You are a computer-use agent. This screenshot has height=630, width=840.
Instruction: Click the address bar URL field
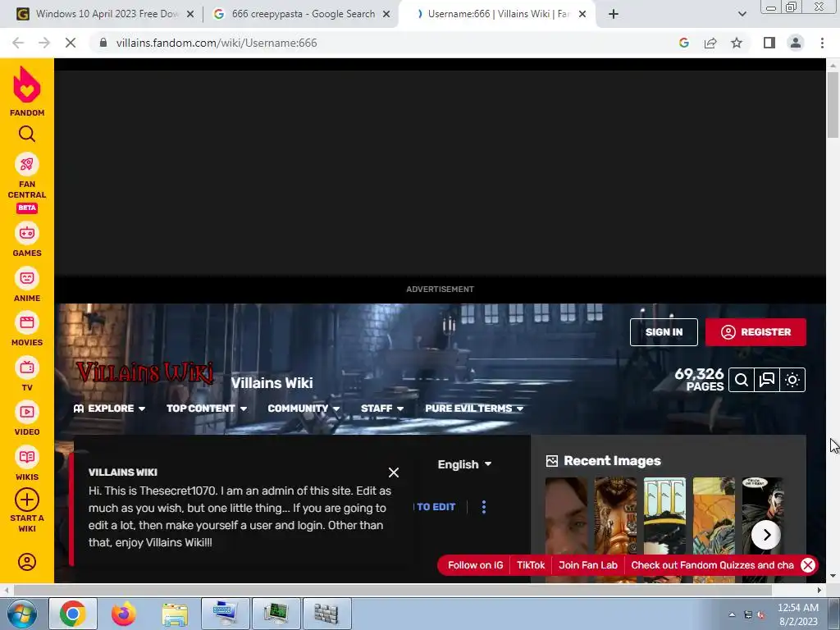(x=386, y=43)
